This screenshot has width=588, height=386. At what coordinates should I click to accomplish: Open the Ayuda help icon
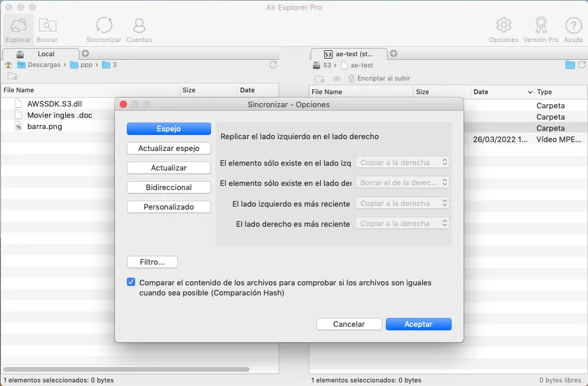pos(573,30)
